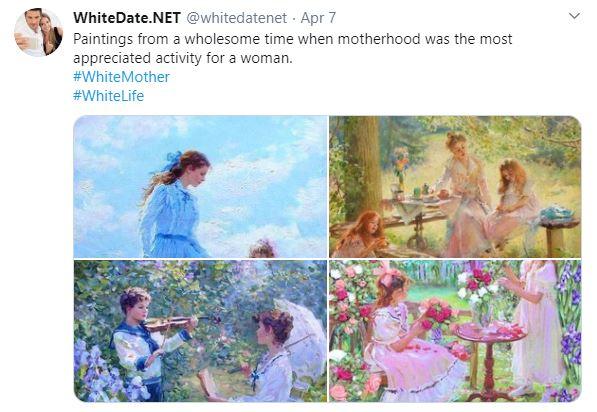Image resolution: width=597 pixels, height=412 pixels.
Task: Click the blue hair ribbon on the girl
Action: (x=173, y=160)
